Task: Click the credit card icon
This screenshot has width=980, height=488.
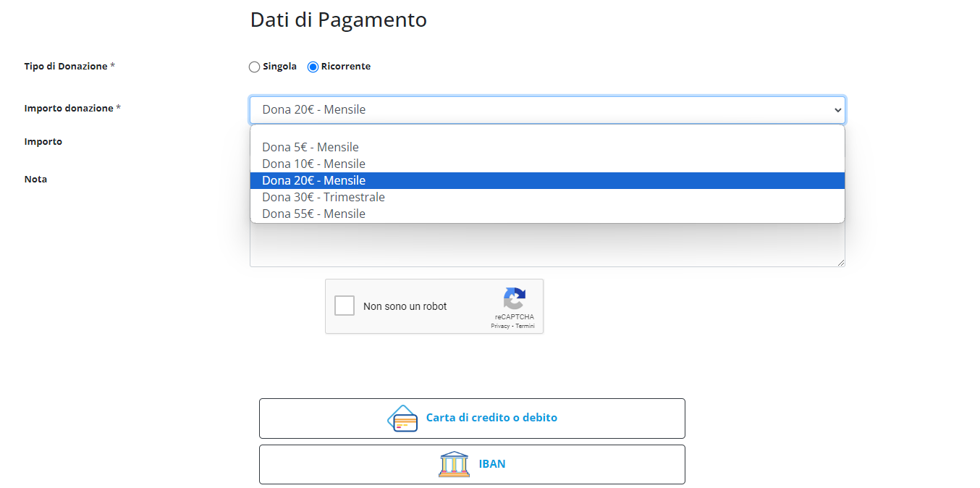Action: coord(403,418)
